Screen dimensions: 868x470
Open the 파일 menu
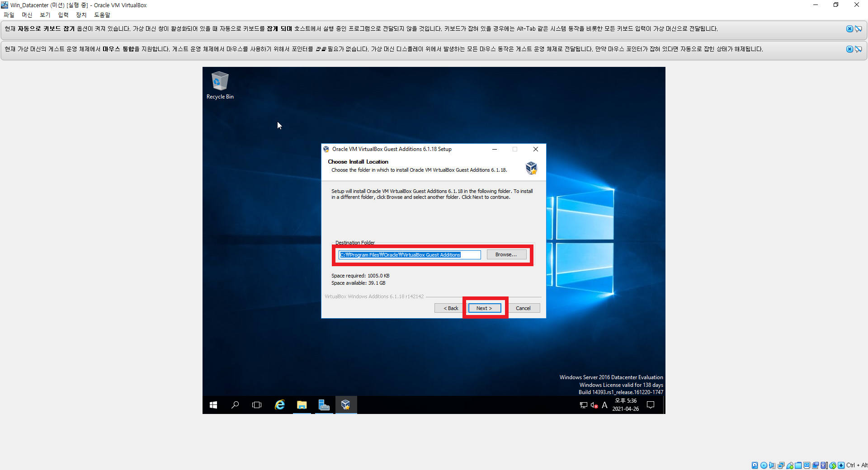point(9,15)
